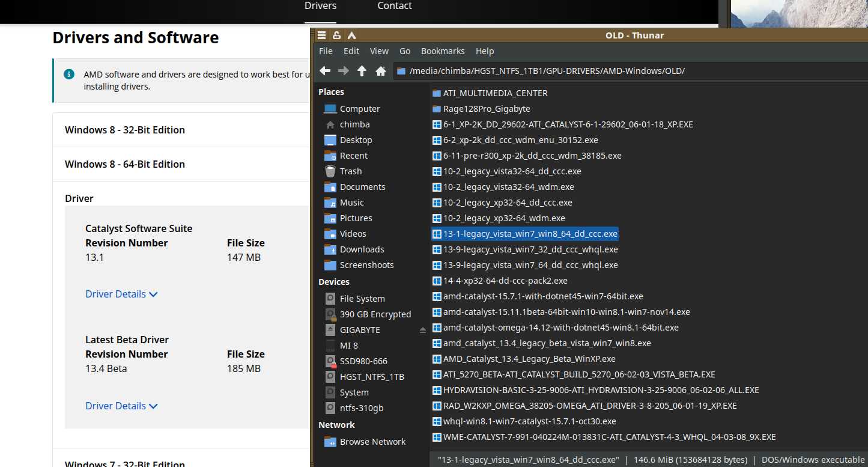Viewport: 868px width, 467px height.
Task: Open HGST_NTFS_1TB device in sidebar
Action: click(x=371, y=377)
